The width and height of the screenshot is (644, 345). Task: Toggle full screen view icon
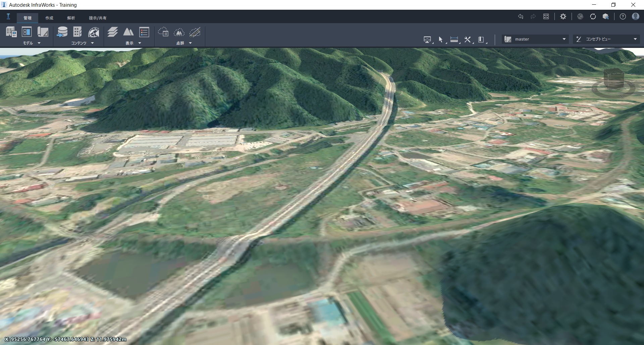pos(546,16)
